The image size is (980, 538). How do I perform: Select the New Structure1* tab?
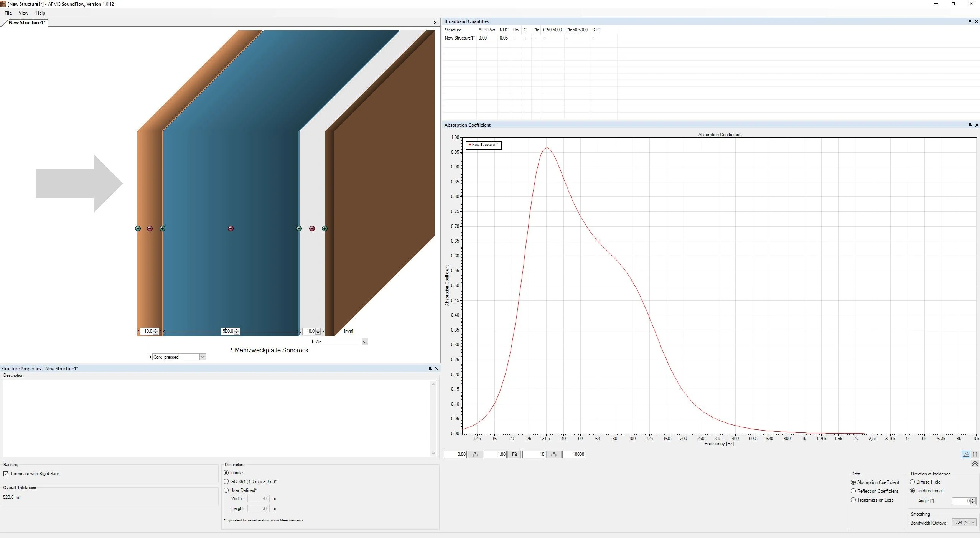pos(27,23)
